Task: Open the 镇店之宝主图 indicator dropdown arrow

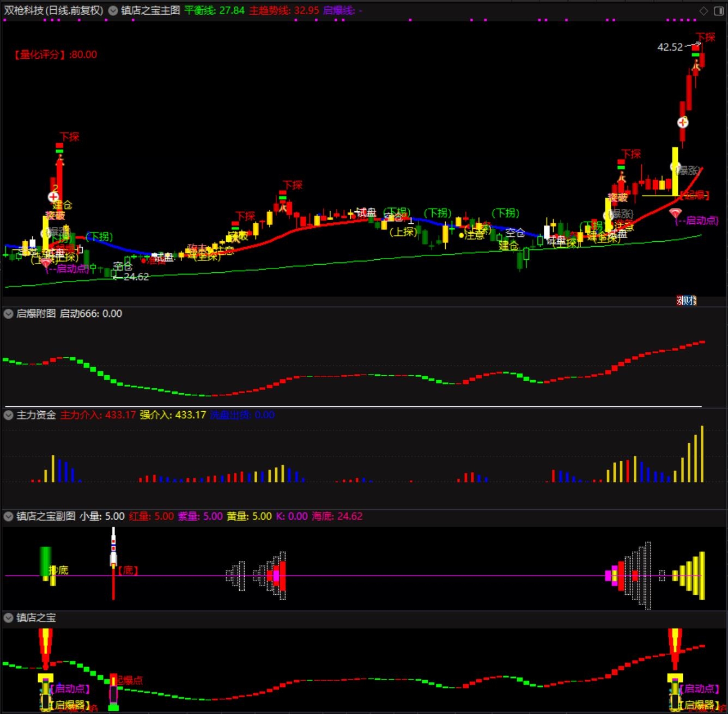Action: (113, 10)
